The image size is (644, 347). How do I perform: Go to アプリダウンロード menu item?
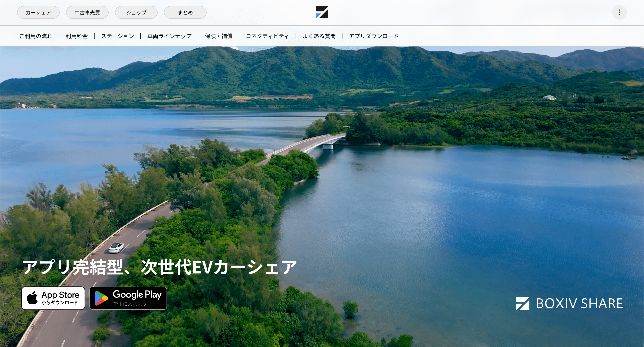374,36
